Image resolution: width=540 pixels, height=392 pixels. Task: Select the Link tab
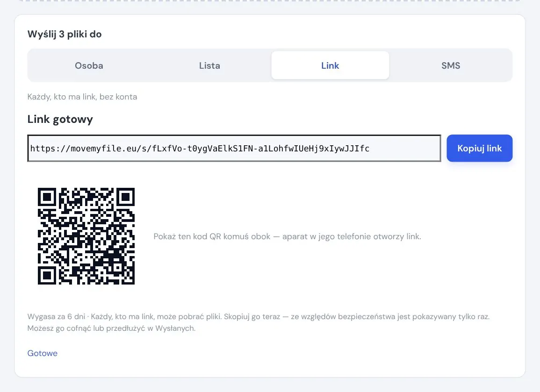(x=330, y=65)
